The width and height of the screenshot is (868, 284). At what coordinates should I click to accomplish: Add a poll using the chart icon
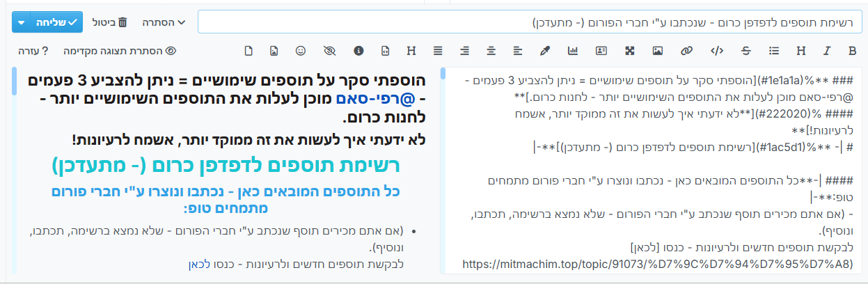(x=574, y=50)
